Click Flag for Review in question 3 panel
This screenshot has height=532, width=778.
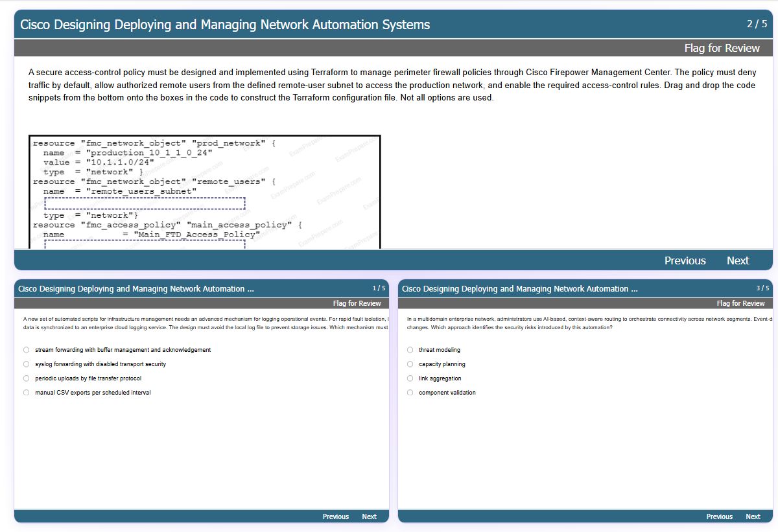click(x=740, y=303)
